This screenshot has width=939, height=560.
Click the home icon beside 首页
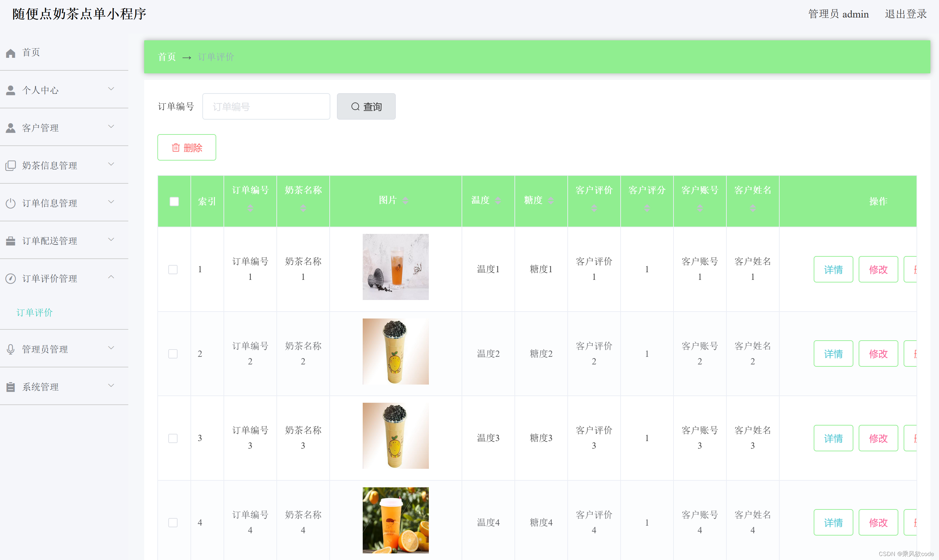click(x=11, y=53)
